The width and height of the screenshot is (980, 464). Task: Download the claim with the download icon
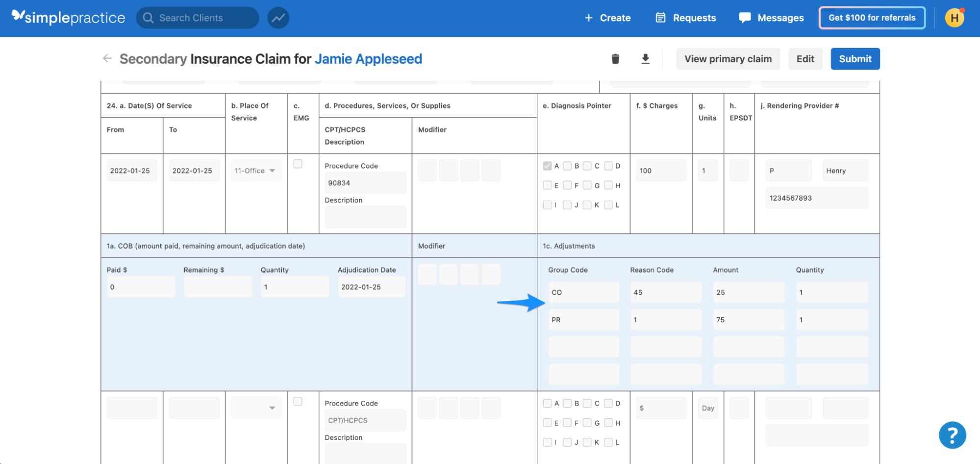click(645, 58)
